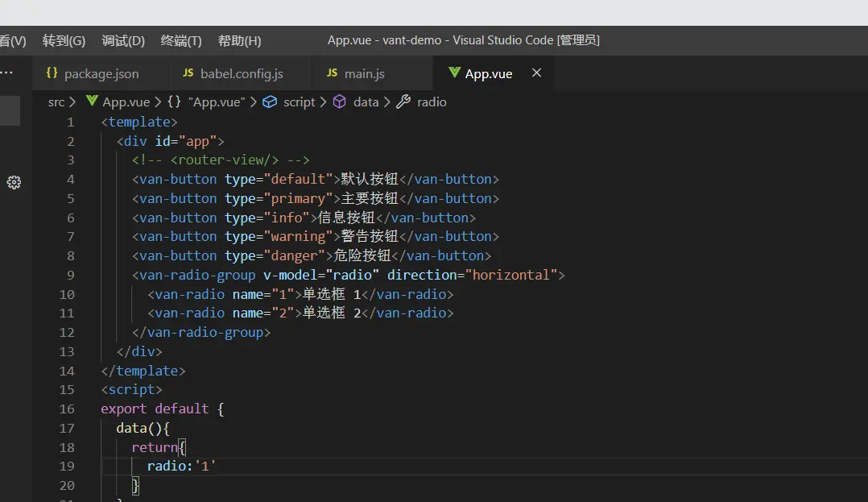Click the blue cube icon beside script breadcrumb
This screenshot has width=868, height=502.
click(270, 102)
